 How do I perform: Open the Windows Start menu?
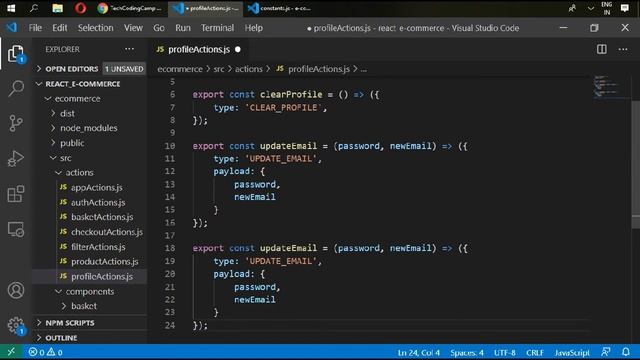pos(11,8)
